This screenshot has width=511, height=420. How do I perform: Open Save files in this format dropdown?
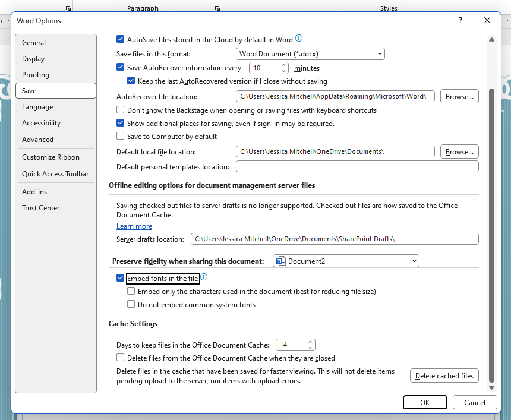(x=310, y=54)
